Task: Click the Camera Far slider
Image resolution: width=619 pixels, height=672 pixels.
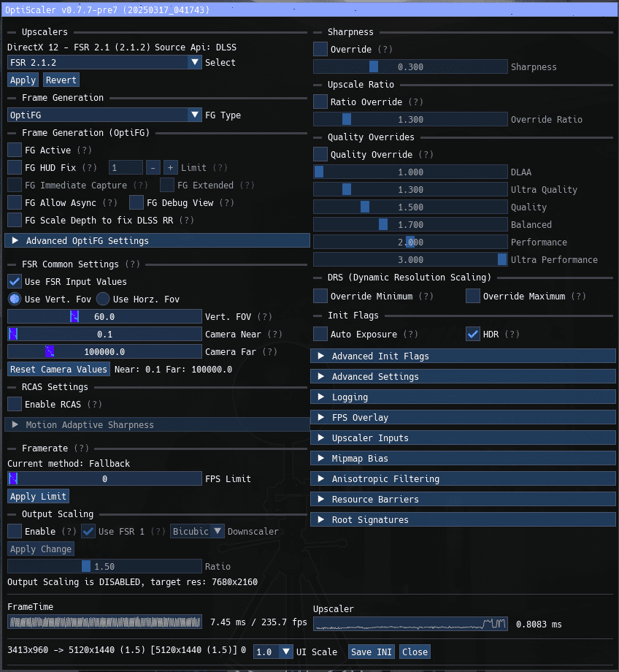Action: point(104,351)
